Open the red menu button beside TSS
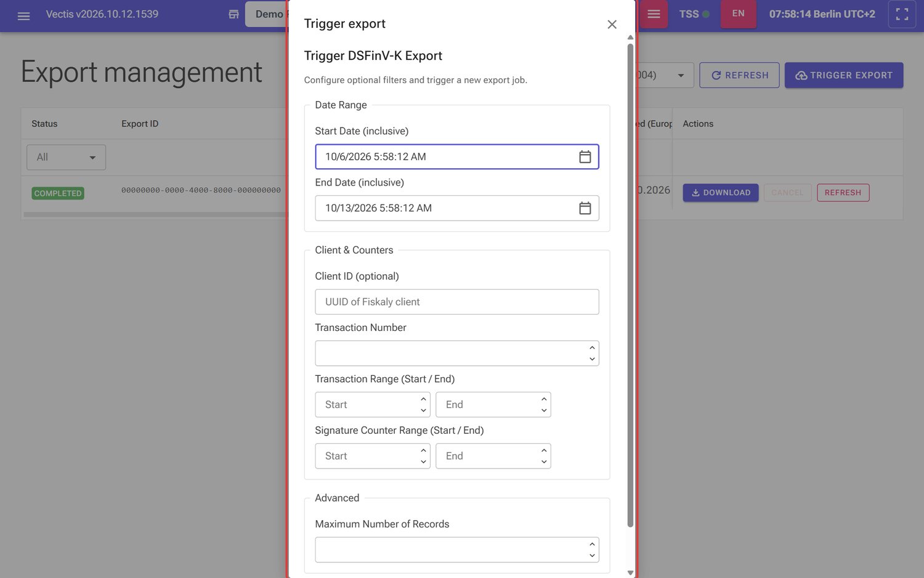Screen dimensions: 924x578 point(654,14)
